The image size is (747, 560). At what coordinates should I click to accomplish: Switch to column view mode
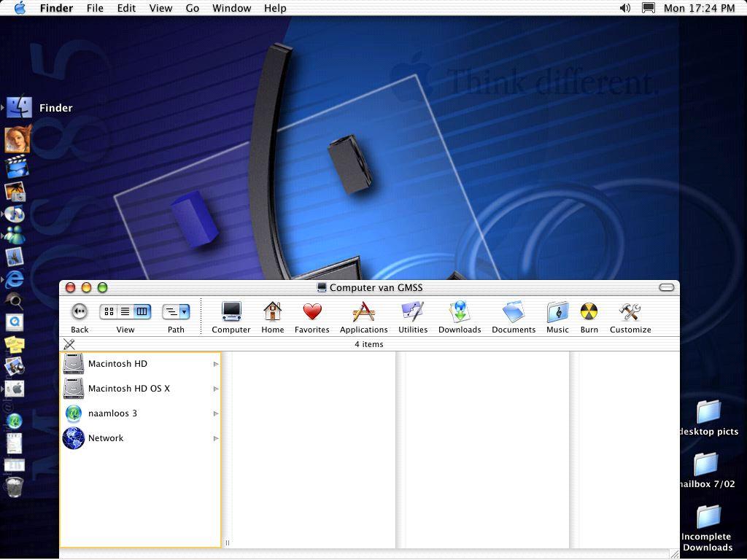(x=142, y=312)
